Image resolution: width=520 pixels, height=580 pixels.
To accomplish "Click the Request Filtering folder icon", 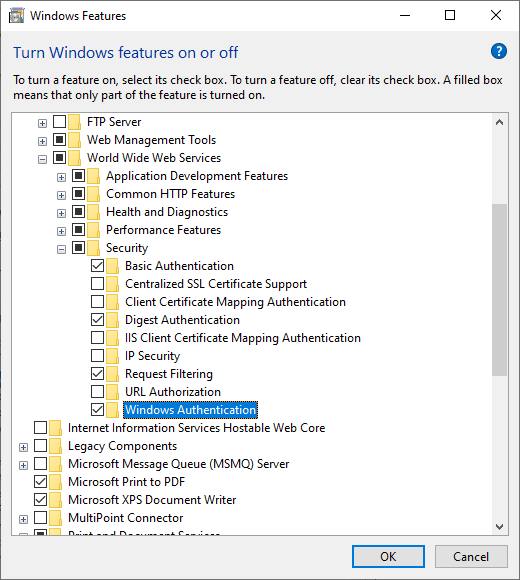I will (x=112, y=374).
